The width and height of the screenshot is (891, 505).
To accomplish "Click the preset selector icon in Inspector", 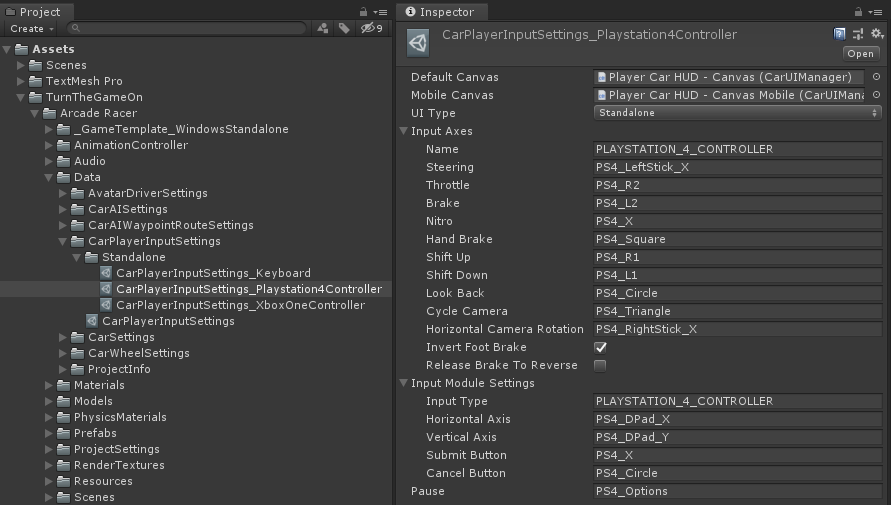I will point(858,34).
